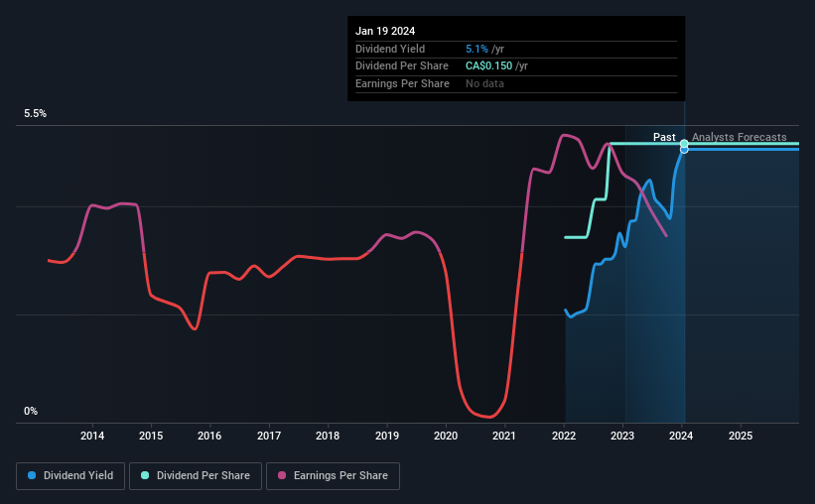Click the 5.1% dividend yield value

(476, 49)
